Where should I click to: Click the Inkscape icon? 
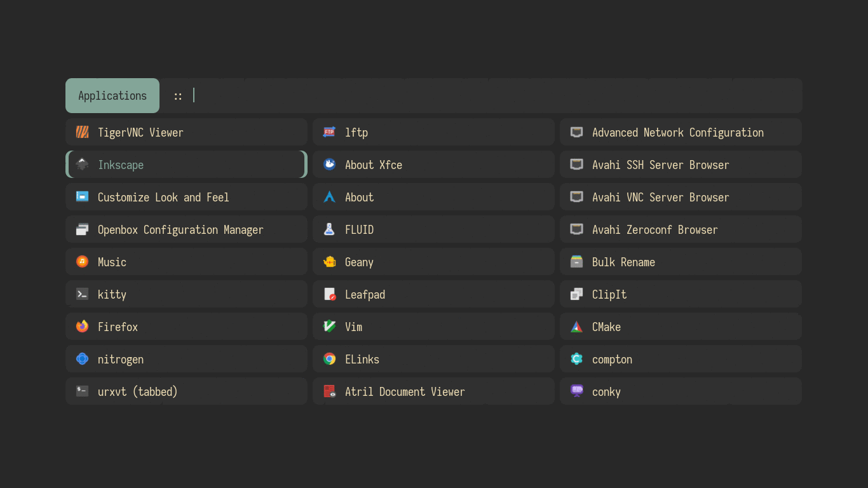[x=82, y=165]
